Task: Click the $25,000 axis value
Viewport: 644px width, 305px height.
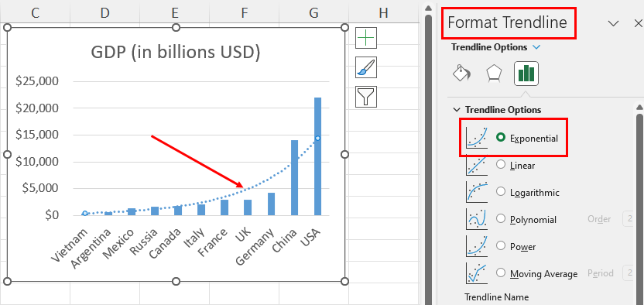Action: point(37,81)
